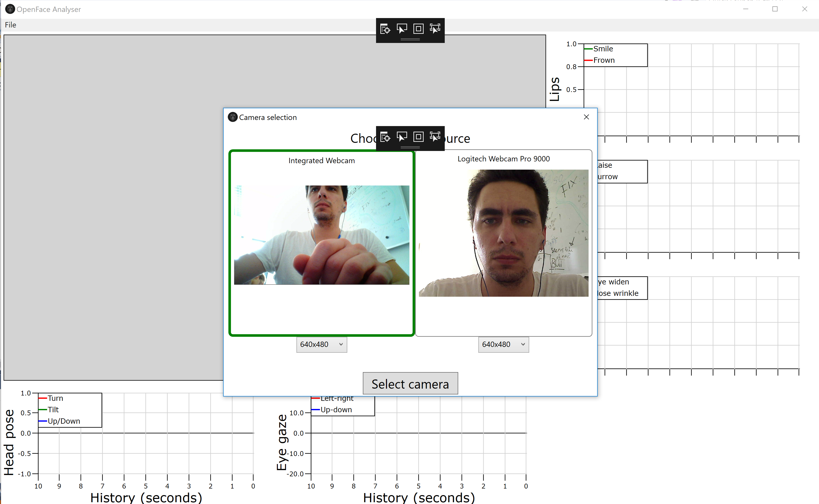Open capture settings via the list-target toolbar icon
Viewport: 819px width, 504px height.
click(x=385, y=29)
